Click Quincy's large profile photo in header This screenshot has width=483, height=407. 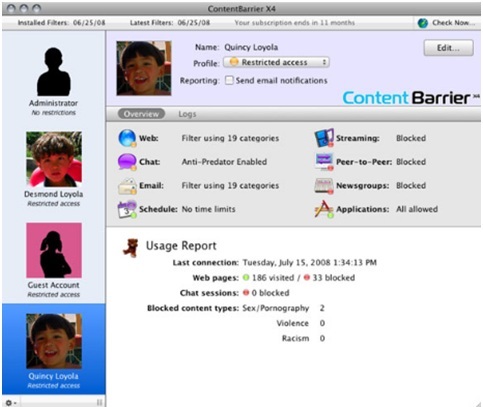pos(144,68)
